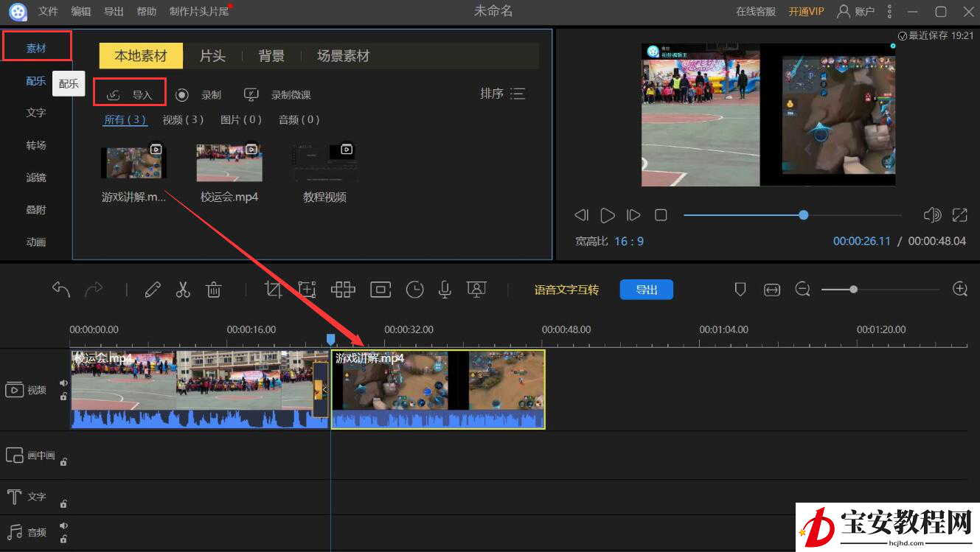Screen dimensions: 980x552
Task: Delete the selected clip with the trash icon
Action: coord(214,290)
